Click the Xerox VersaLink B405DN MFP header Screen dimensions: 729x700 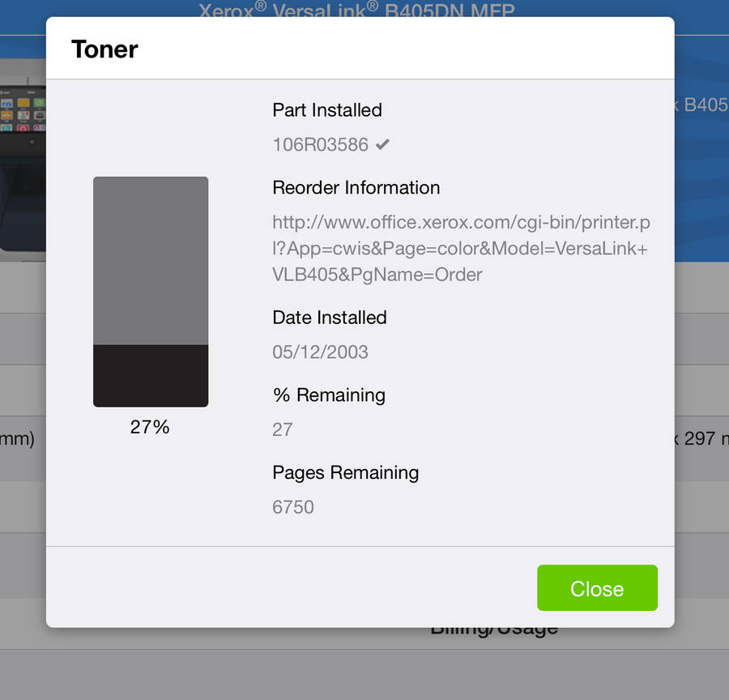click(356, 9)
